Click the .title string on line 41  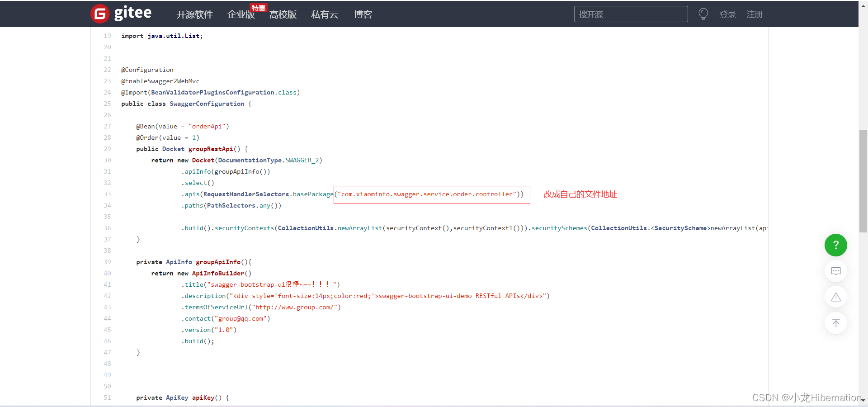pyautogui.click(x=273, y=284)
